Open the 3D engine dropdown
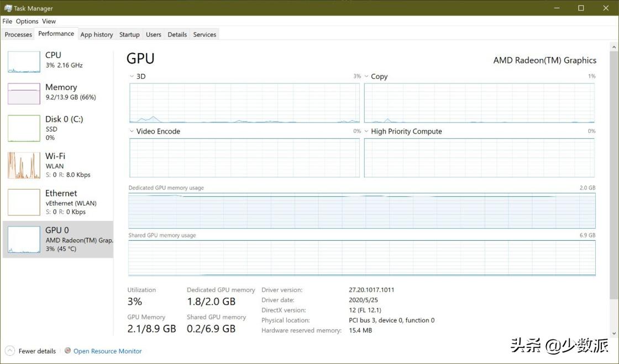 coord(132,76)
